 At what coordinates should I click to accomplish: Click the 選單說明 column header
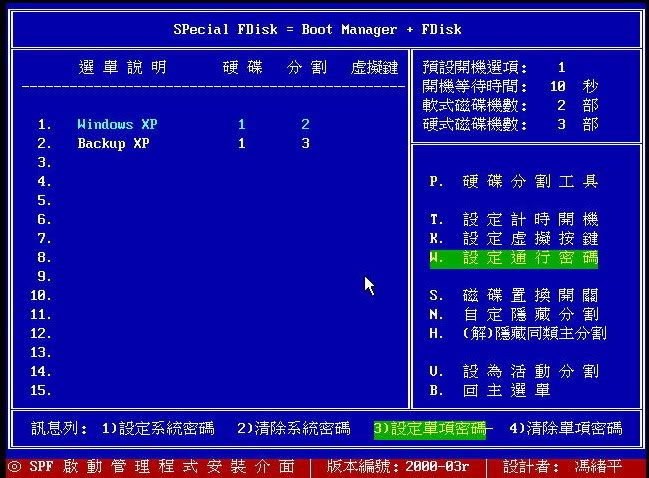click(123, 67)
